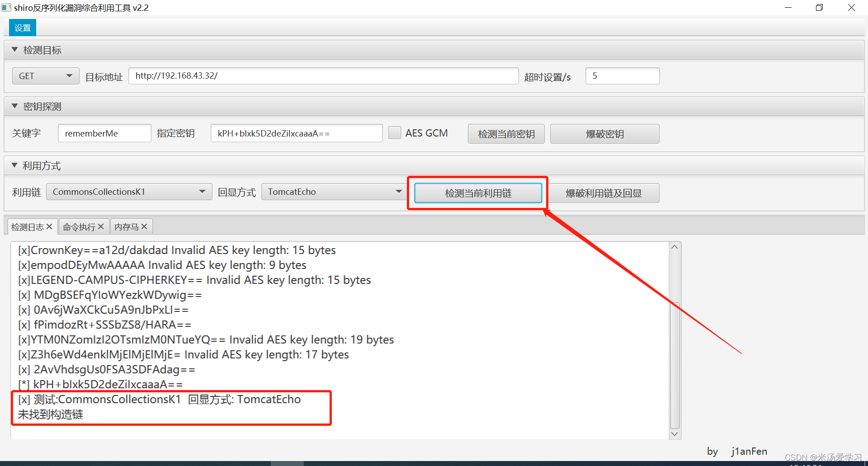The width and height of the screenshot is (868, 466).
Task: Enable the AES GCM checkbox
Action: [x=395, y=132]
